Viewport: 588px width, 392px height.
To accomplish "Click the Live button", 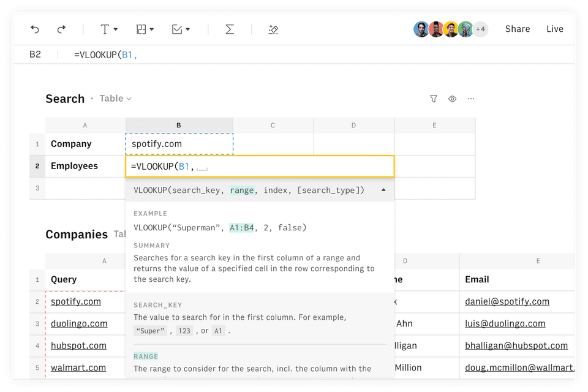I will tap(555, 29).
